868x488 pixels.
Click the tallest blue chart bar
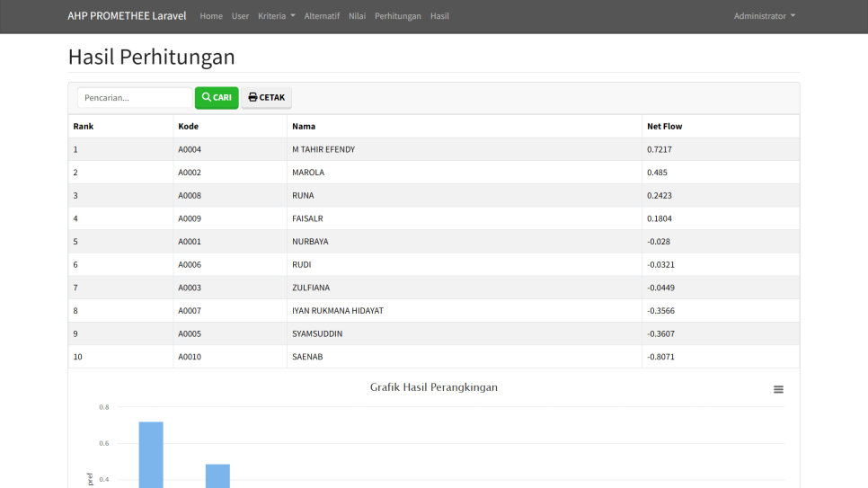pos(151,455)
